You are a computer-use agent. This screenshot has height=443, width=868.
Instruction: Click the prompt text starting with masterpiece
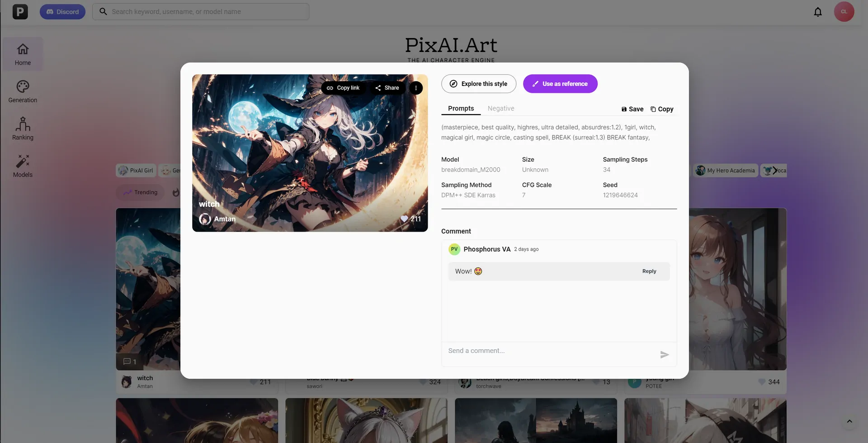coord(548,133)
